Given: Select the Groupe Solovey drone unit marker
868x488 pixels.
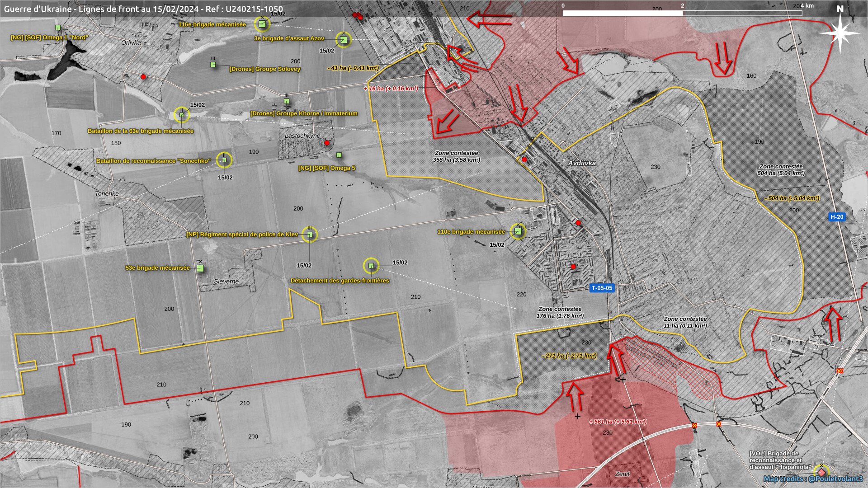Looking at the screenshot, I should pyautogui.click(x=213, y=65).
